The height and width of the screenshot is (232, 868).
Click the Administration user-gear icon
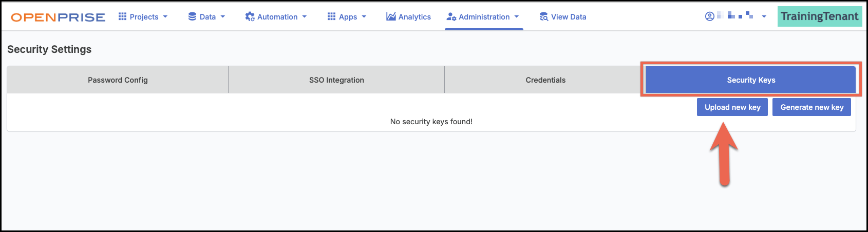point(451,16)
